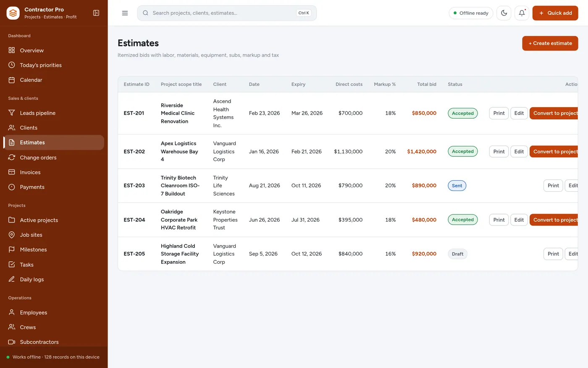Click the Contractor Pro logo icon

(x=13, y=13)
